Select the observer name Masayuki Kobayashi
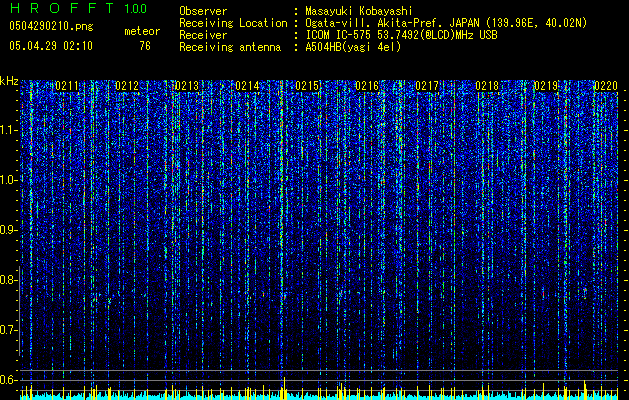This screenshot has height=400, width=629. click(x=359, y=11)
